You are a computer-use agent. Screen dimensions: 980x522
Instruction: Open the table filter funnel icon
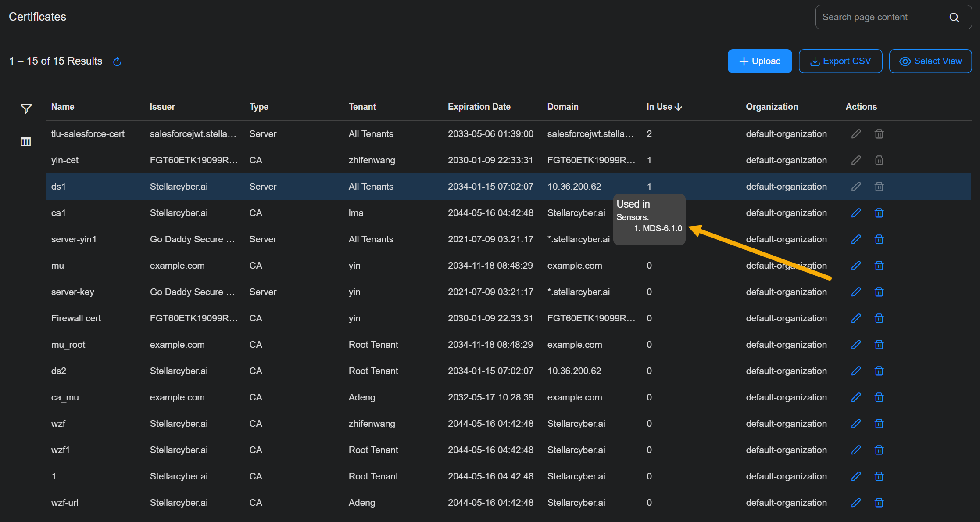[26, 109]
